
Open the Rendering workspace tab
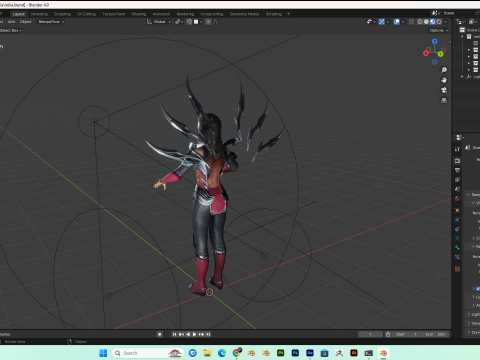pos(185,14)
